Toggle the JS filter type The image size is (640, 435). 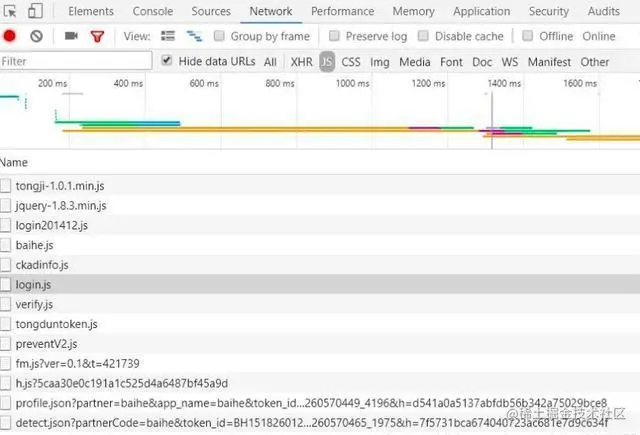pyautogui.click(x=327, y=62)
